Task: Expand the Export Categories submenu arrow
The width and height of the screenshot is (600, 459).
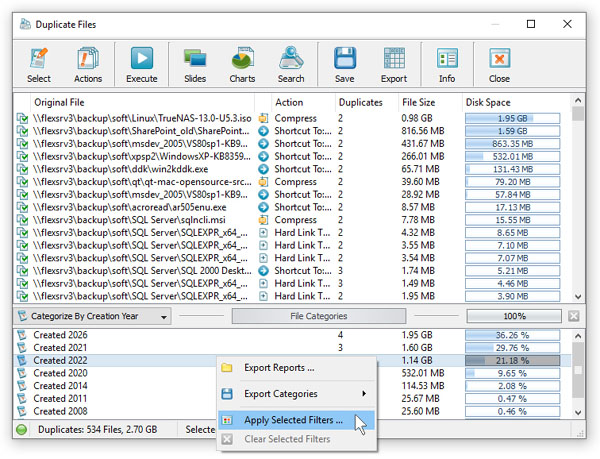Action: pyautogui.click(x=364, y=394)
